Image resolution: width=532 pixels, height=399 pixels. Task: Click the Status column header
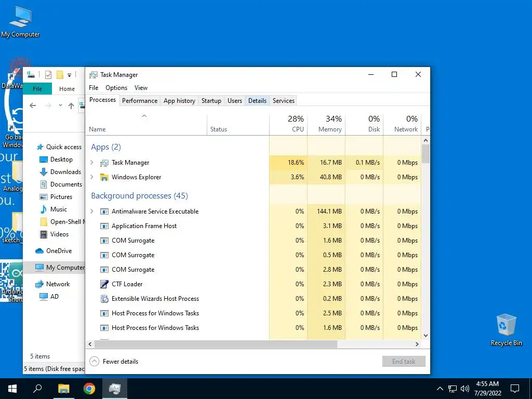click(238, 124)
